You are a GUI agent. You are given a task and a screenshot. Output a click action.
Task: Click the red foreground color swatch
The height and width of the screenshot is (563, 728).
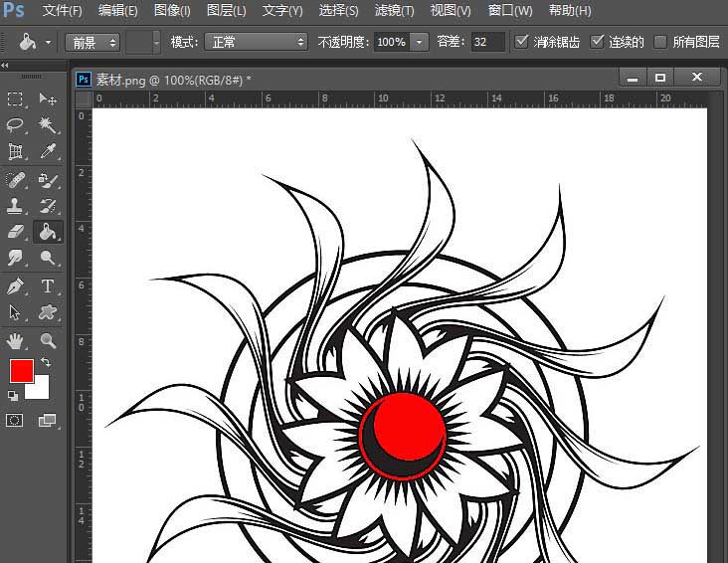click(21, 371)
